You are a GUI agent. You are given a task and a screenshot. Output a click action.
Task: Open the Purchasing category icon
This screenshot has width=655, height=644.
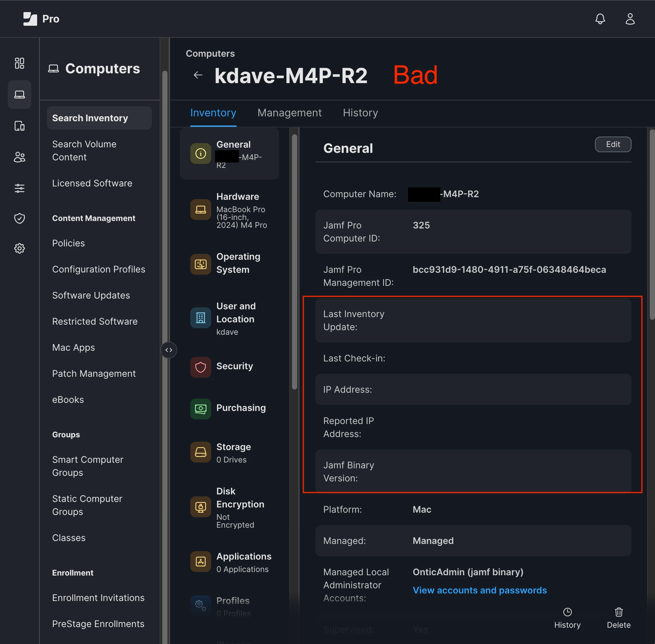click(200, 409)
